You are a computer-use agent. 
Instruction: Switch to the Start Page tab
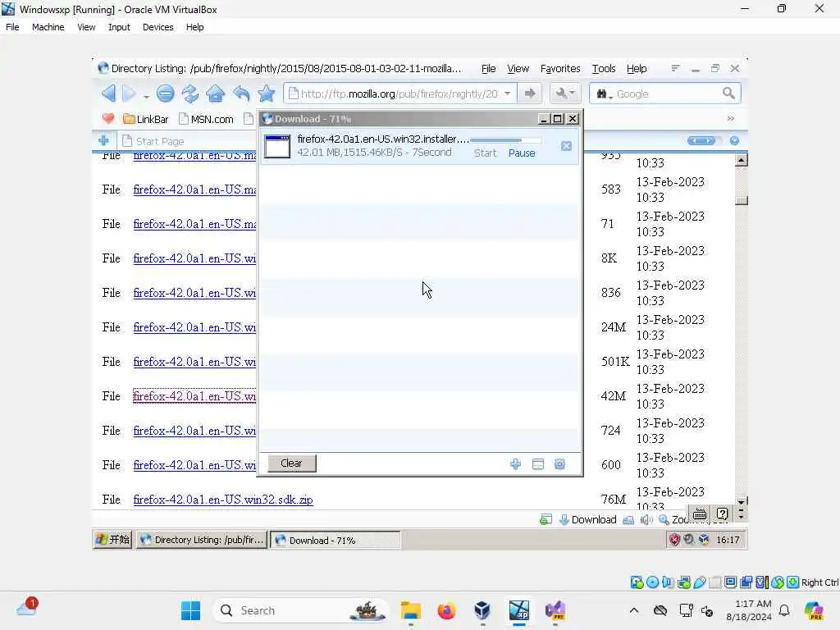pyautogui.click(x=153, y=141)
